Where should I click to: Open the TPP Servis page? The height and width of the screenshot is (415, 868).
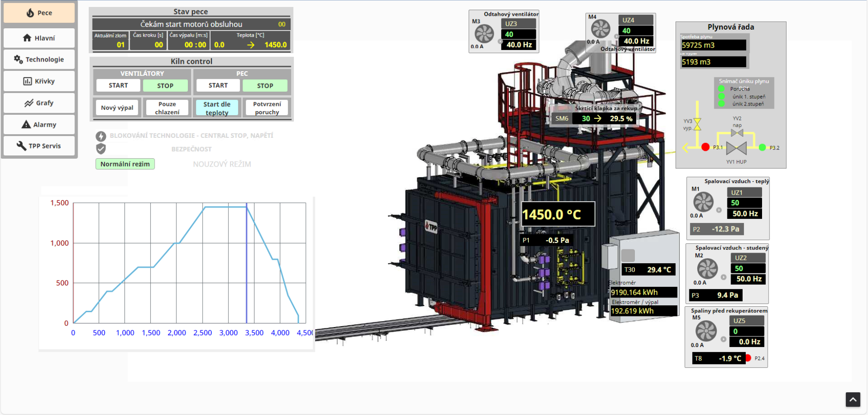pos(39,146)
